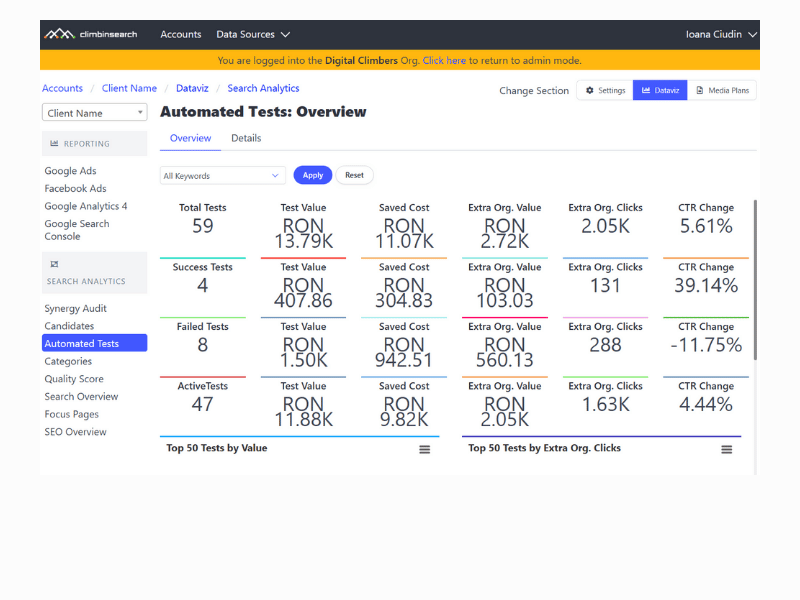800x600 pixels.
Task: Open the Top 50 Tests by Extra Org. Clicks menu
Action: (x=726, y=449)
